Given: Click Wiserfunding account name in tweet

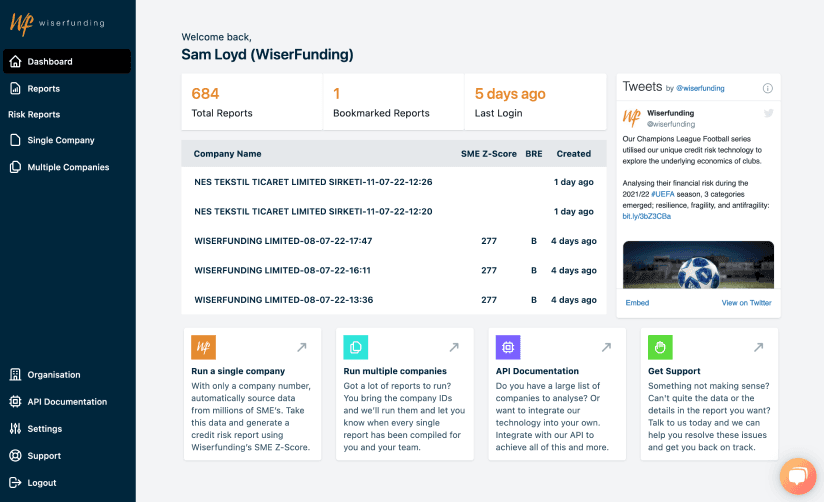Looking at the screenshot, I should [x=670, y=113].
